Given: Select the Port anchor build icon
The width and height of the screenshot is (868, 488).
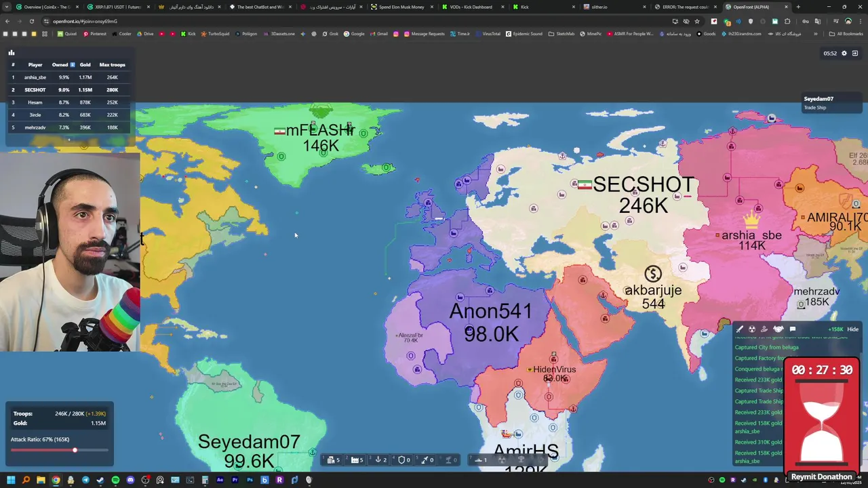Looking at the screenshot, I should click(x=378, y=460).
